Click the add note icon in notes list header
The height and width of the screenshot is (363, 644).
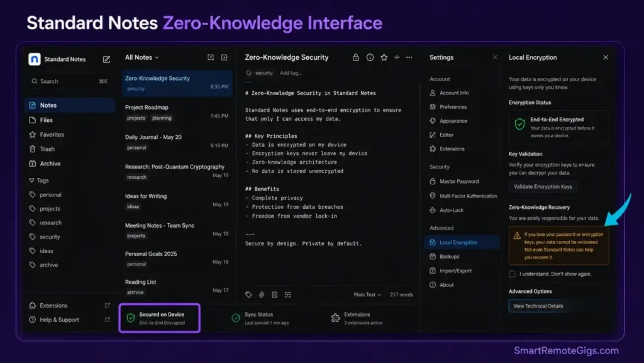(x=225, y=57)
